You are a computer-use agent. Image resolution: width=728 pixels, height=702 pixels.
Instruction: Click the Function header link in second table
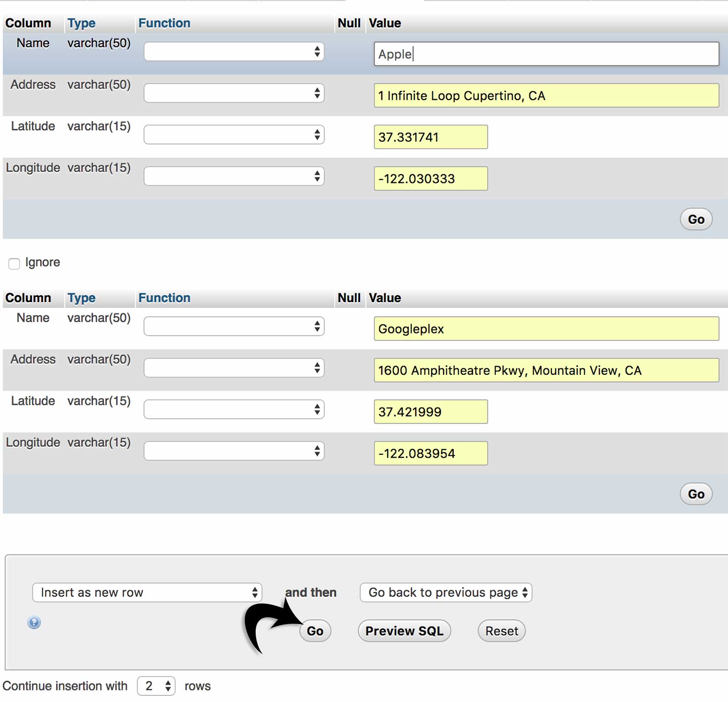click(164, 298)
